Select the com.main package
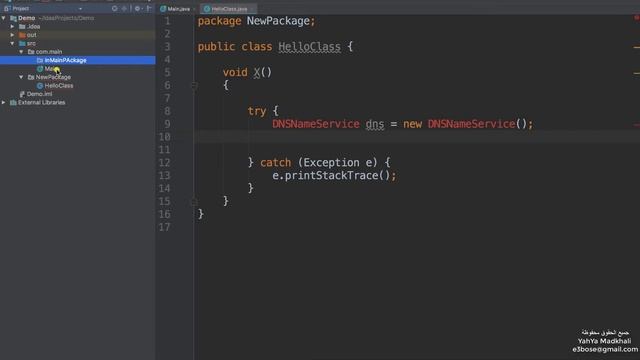 49,52
